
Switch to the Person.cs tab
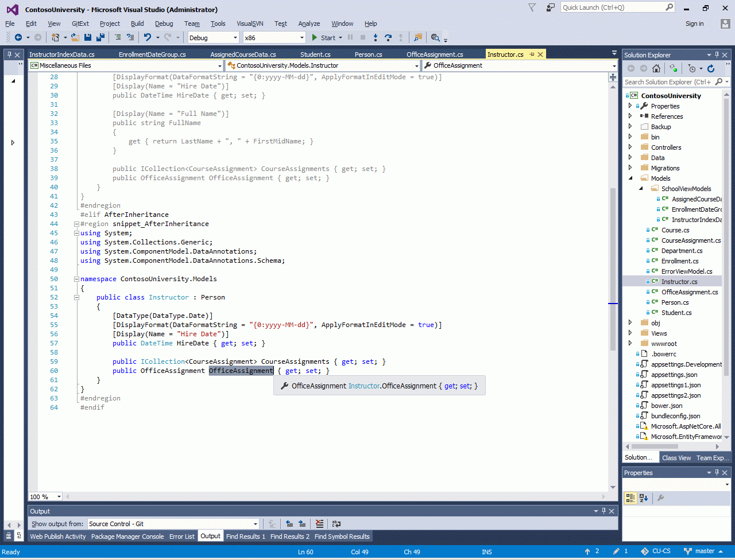368,55
